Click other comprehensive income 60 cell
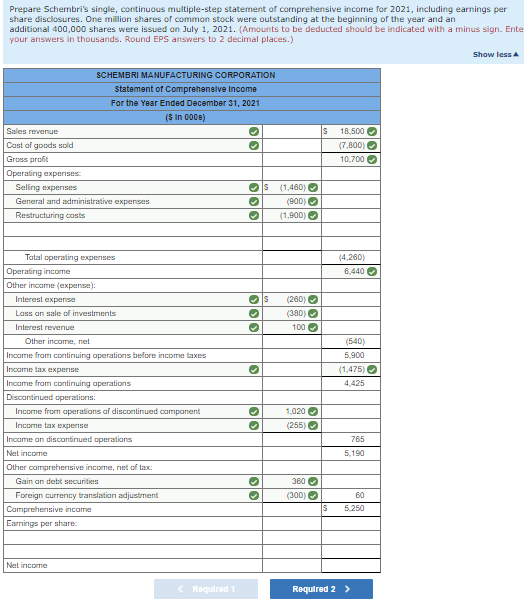This screenshot has height=608, width=524. coord(351,495)
